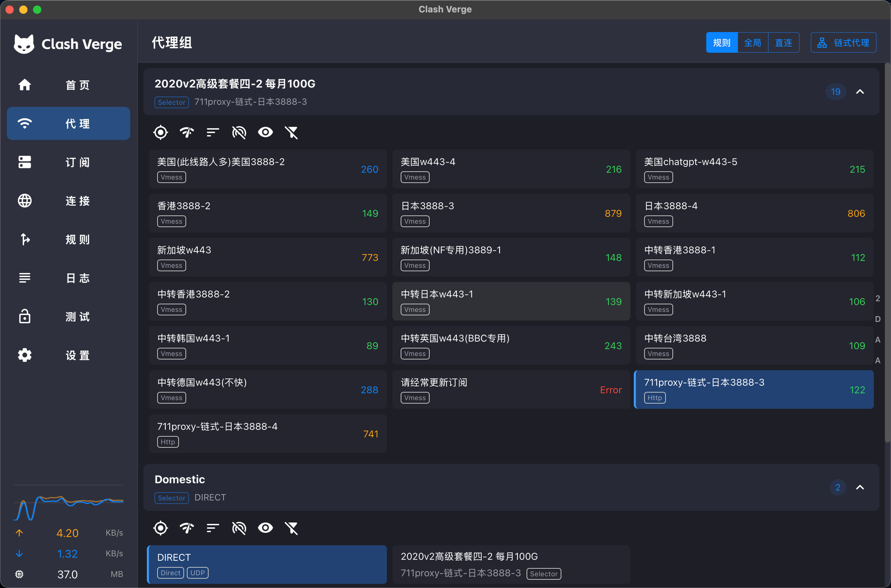Screen dimensions: 891x588
Task: Select the 代理 proxies sidebar item
Action: point(69,123)
